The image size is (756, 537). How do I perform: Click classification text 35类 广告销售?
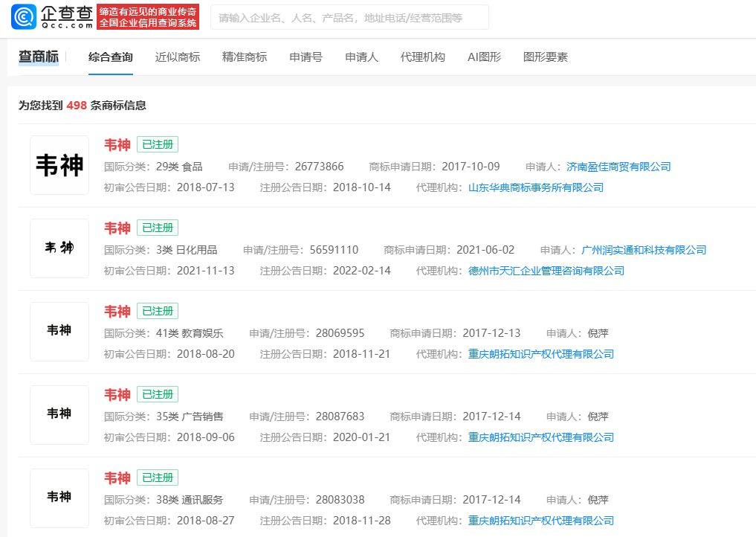coord(190,417)
